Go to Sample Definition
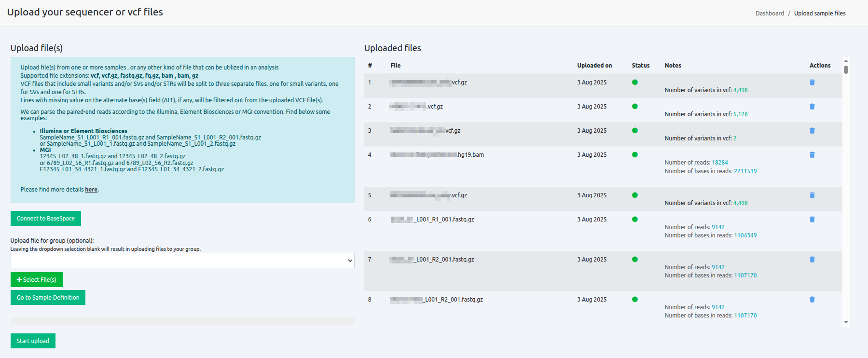 [x=48, y=298]
